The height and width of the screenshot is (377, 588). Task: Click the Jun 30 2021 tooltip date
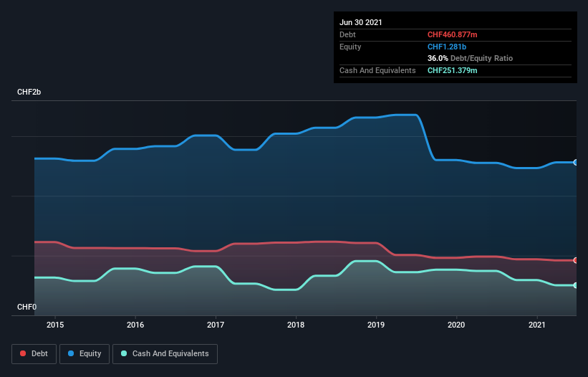361,22
